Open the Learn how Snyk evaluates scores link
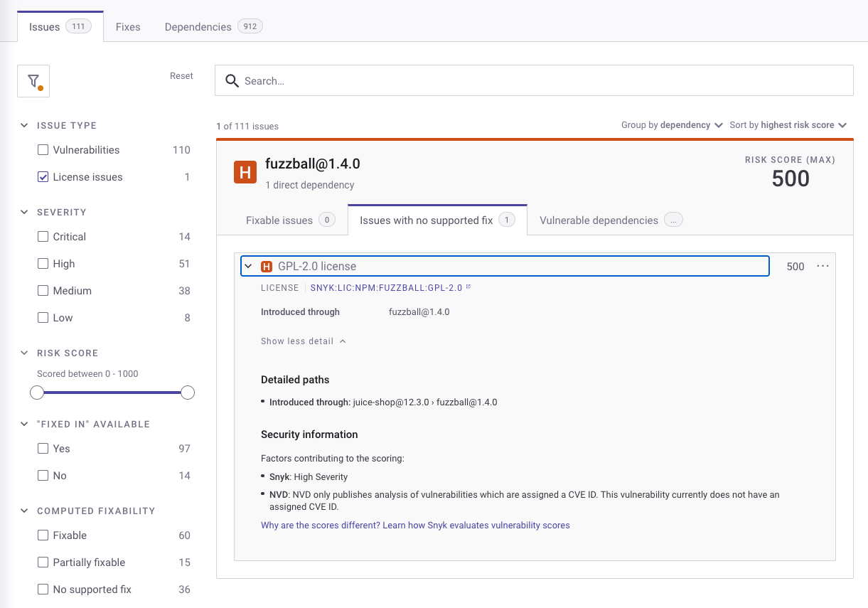The image size is (868, 608). (415, 526)
